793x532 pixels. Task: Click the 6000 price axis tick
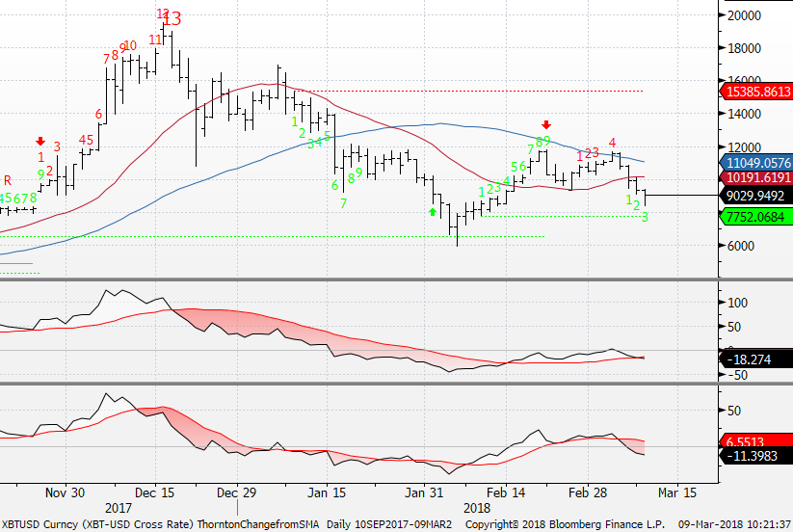740,247
